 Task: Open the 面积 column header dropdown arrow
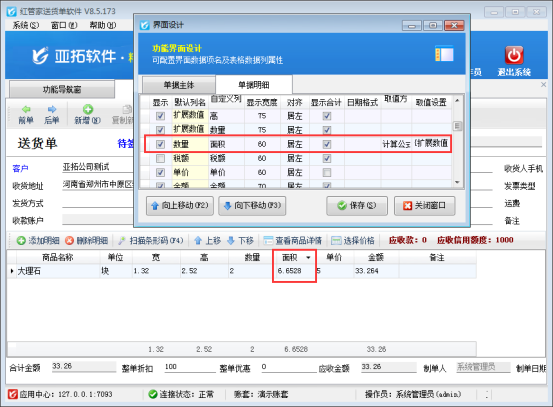[x=309, y=258]
